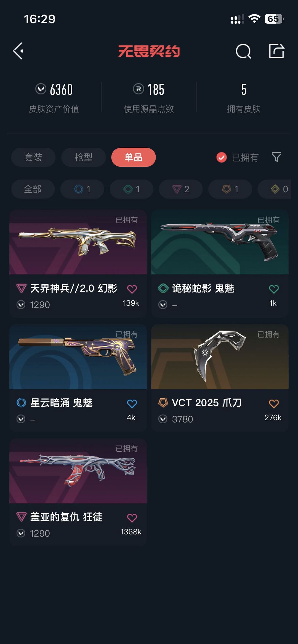Select the 单品 tab
Viewport: 298px width, 644px height.
pyautogui.click(x=134, y=157)
